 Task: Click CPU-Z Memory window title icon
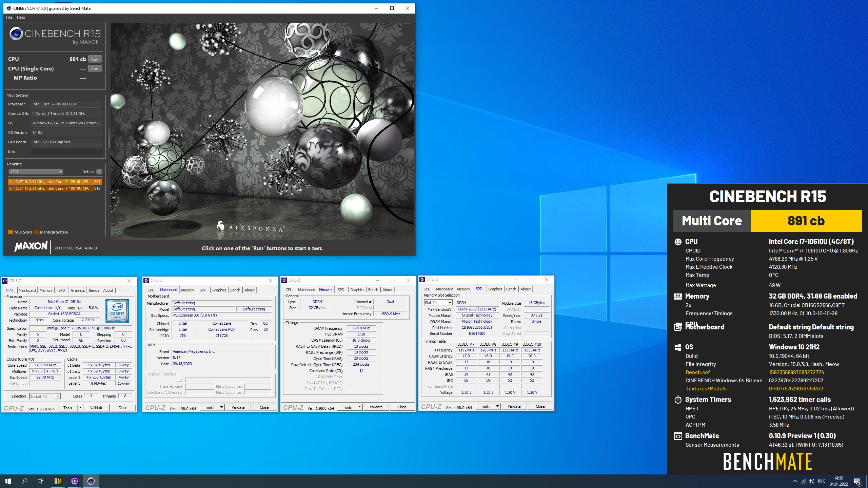coord(284,280)
